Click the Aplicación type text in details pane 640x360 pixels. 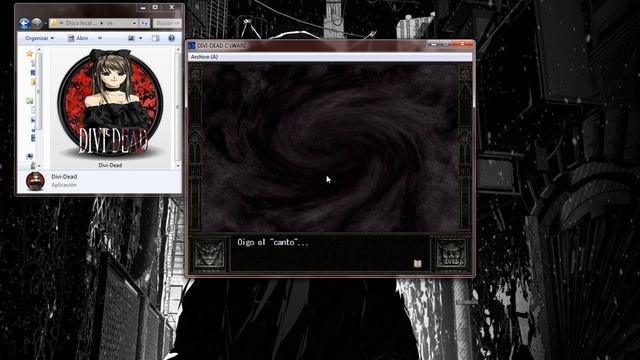pyautogui.click(x=64, y=185)
